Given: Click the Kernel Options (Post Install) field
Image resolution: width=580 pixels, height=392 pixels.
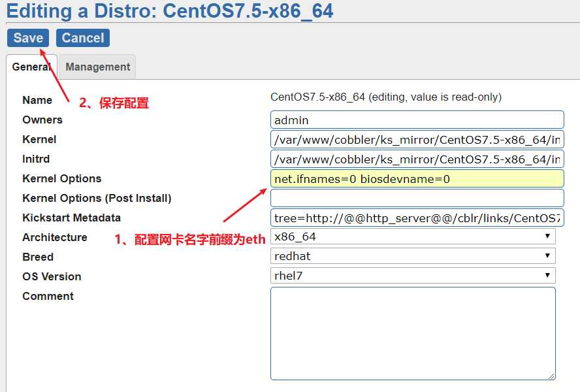Looking at the screenshot, I should pyautogui.click(x=417, y=199).
